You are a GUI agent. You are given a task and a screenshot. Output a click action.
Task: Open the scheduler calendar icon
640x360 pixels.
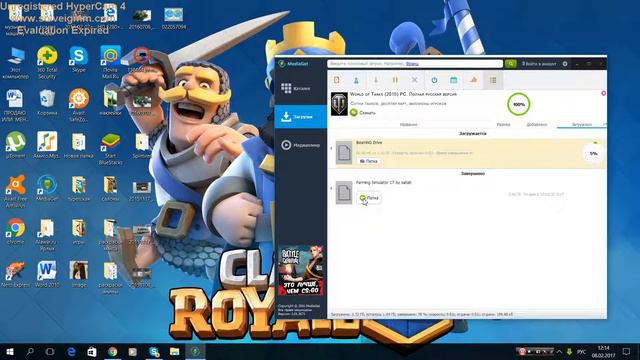click(453, 80)
